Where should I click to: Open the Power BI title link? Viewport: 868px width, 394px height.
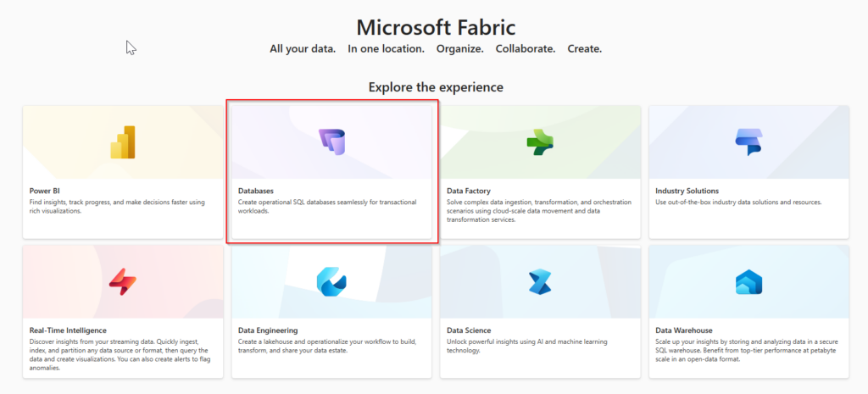coord(44,191)
